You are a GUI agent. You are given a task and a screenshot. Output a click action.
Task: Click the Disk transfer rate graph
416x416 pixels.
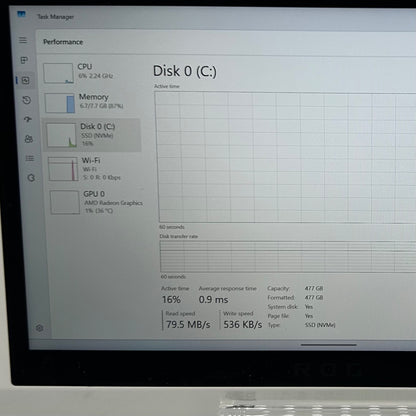pos(288,257)
